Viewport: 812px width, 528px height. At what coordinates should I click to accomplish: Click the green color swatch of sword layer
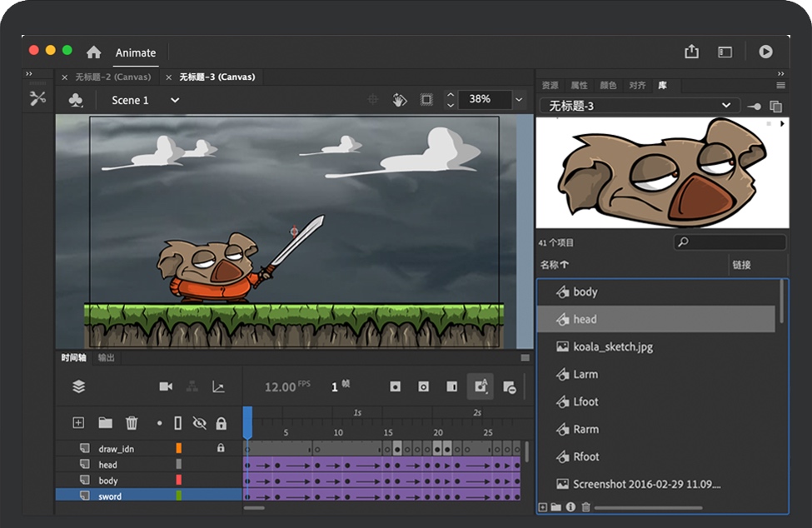coord(178,496)
